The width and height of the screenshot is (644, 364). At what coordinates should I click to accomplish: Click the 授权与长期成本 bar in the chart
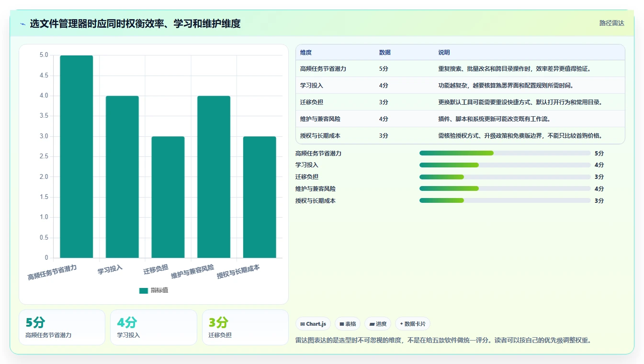point(260,197)
